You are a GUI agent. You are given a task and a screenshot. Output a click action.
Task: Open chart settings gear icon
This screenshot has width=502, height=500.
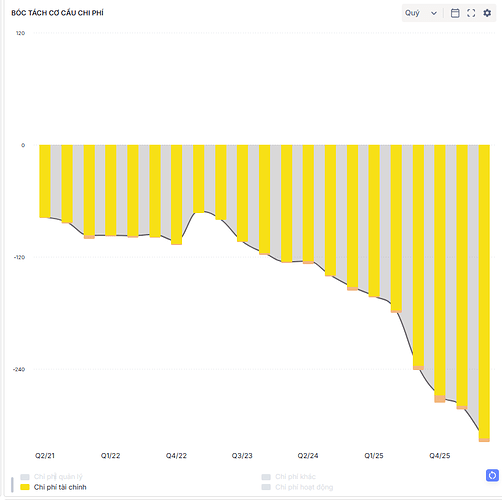(487, 13)
